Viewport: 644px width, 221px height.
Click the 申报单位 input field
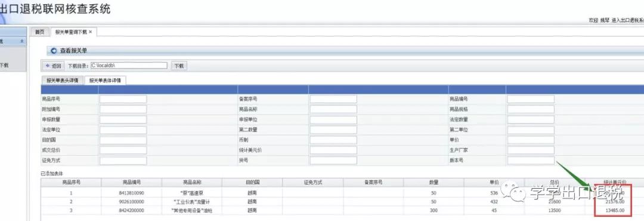[333, 119]
